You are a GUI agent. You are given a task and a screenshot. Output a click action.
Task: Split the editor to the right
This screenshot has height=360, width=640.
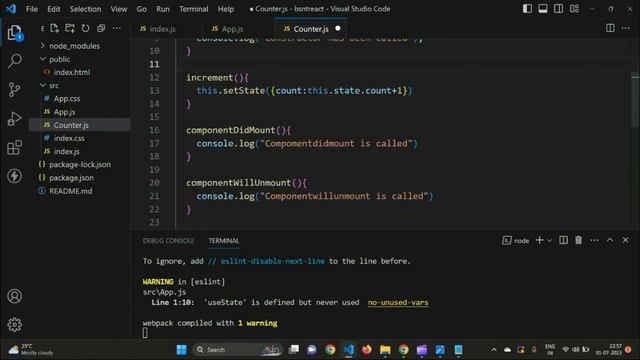[x=610, y=28]
